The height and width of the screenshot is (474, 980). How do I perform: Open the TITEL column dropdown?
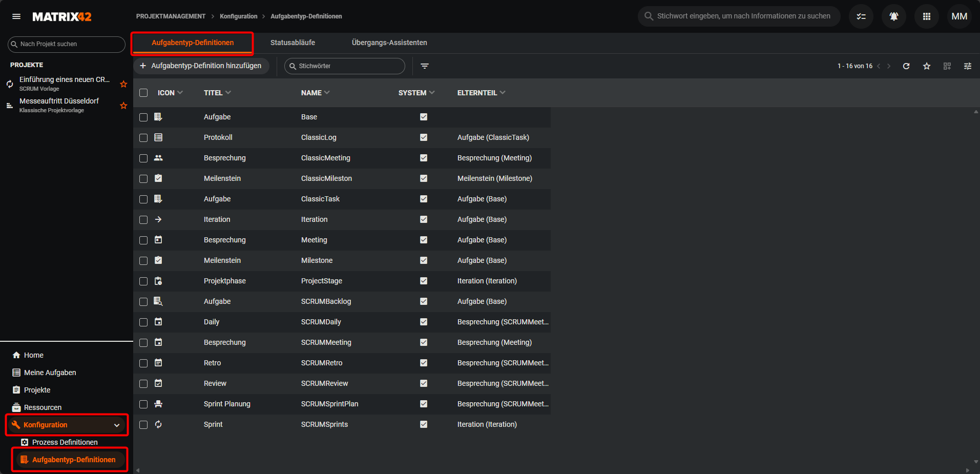228,93
